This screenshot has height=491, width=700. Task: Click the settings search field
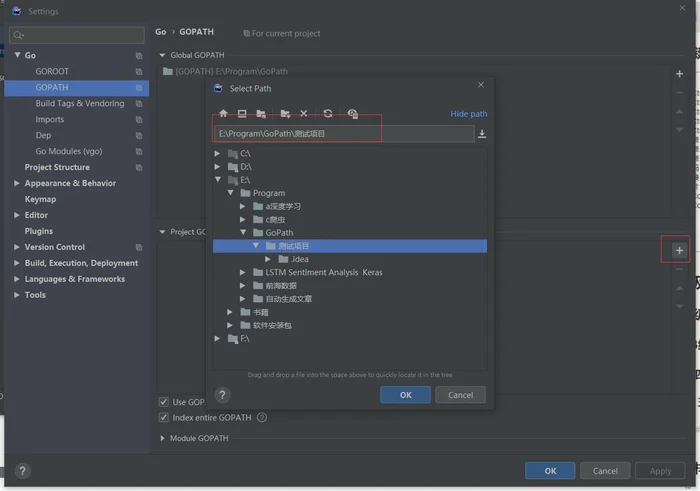[x=77, y=35]
